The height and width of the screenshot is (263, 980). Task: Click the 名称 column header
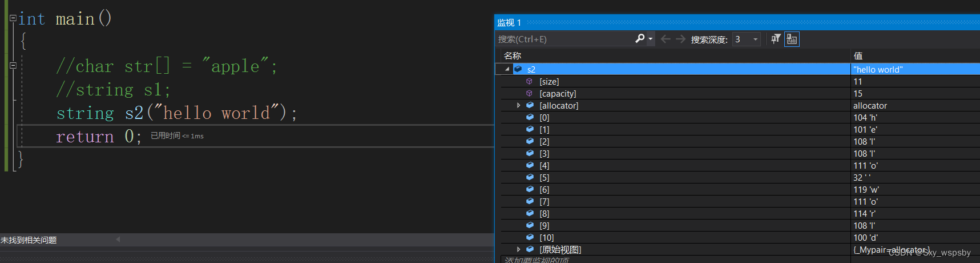click(x=513, y=55)
